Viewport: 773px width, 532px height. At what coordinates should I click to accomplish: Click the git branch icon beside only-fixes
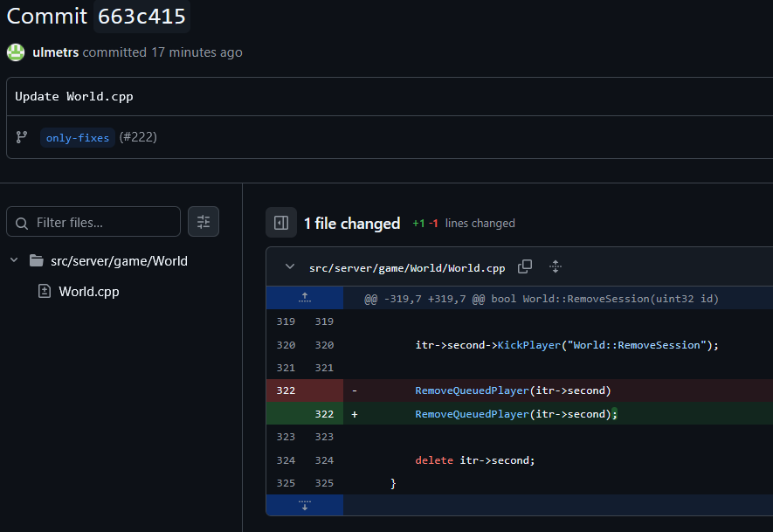pyautogui.click(x=22, y=137)
